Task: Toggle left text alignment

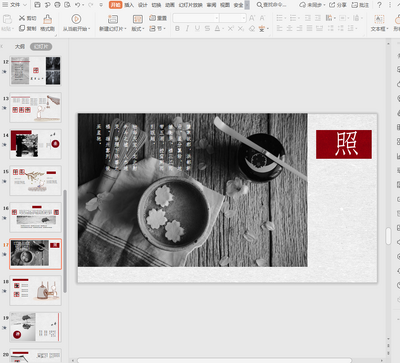Action: pos(279,29)
